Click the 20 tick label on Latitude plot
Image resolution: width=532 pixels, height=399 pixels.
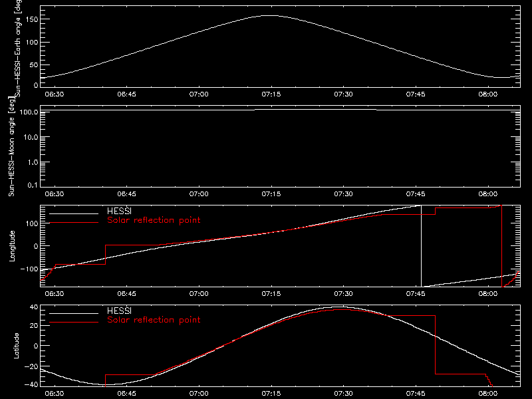point(35,326)
